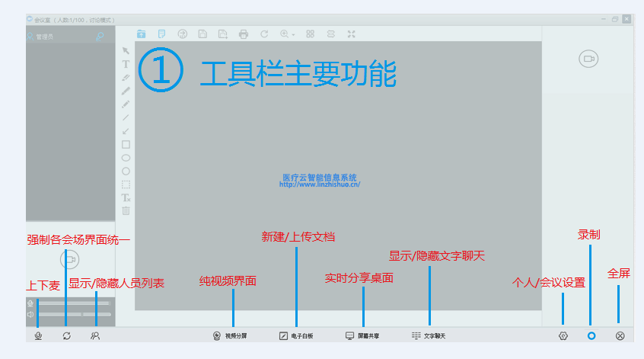Open the http://www.linzhishuo.cn/ link
The height and width of the screenshot is (359, 644).
click(320, 184)
